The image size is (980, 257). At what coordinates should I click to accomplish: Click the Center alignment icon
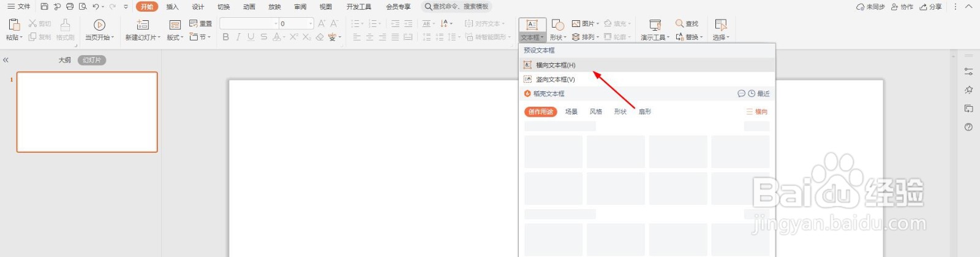tap(369, 37)
